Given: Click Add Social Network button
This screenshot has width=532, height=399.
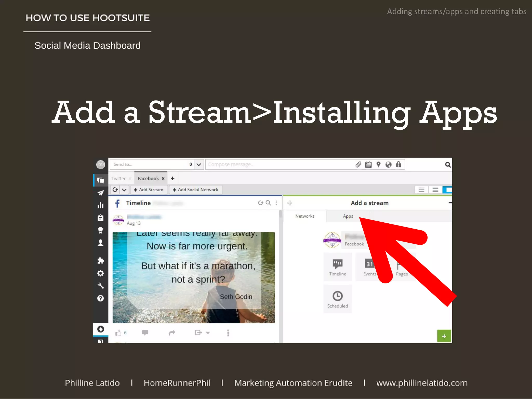Looking at the screenshot, I should pos(196,190).
